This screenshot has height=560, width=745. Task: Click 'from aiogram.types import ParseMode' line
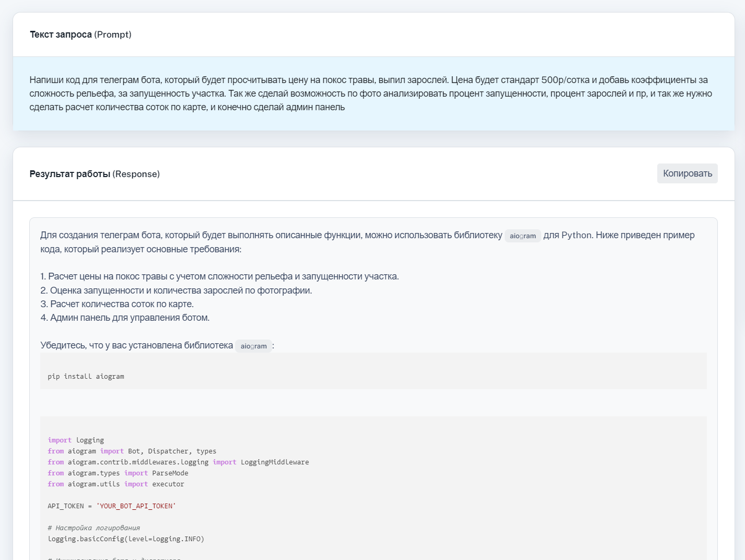118,473
